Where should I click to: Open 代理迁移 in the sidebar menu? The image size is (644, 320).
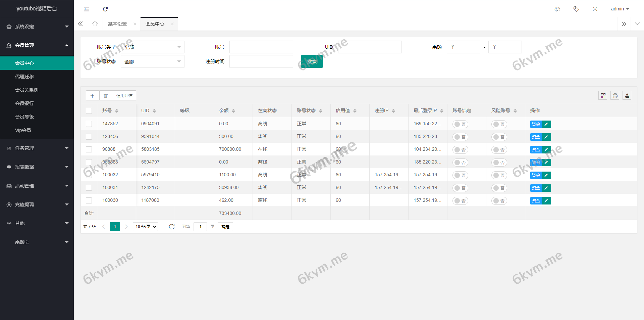coord(24,76)
